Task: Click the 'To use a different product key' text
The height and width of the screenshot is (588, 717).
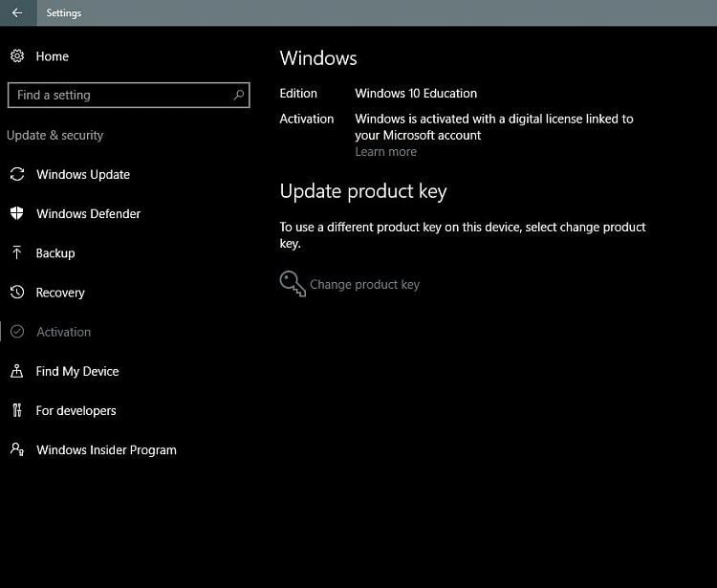Action: (463, 235)
